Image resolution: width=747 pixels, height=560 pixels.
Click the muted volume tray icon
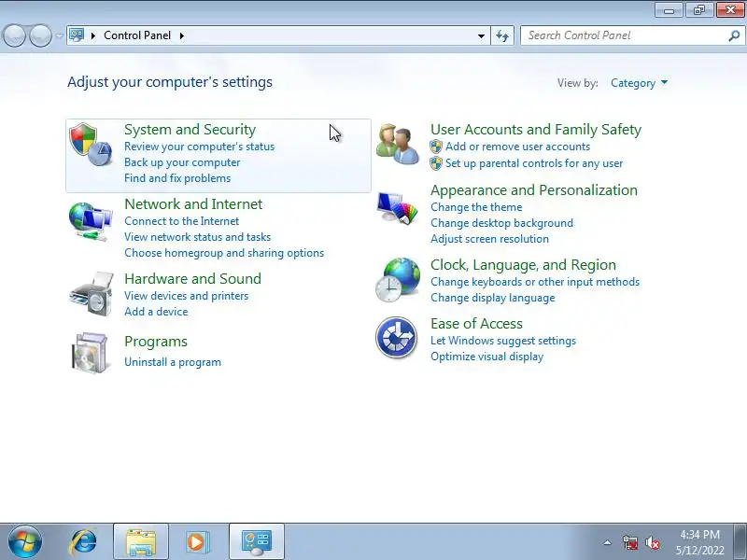tap(652, 542)
